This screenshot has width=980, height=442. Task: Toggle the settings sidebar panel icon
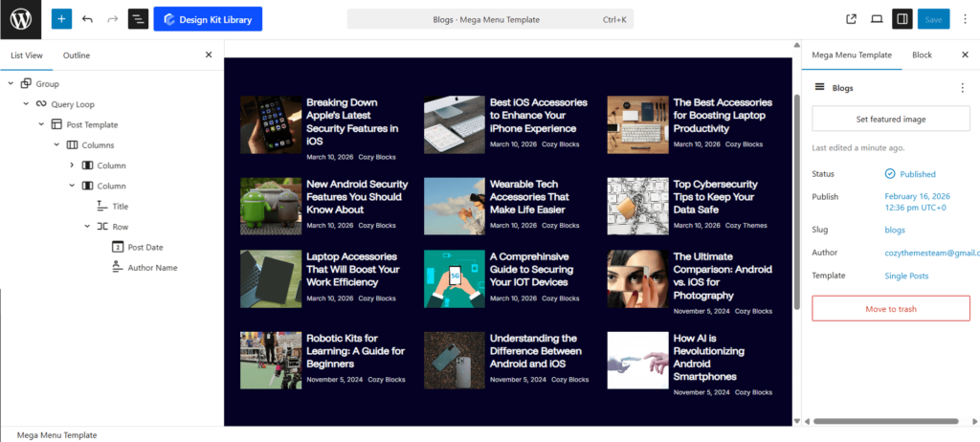pos(902,19)
